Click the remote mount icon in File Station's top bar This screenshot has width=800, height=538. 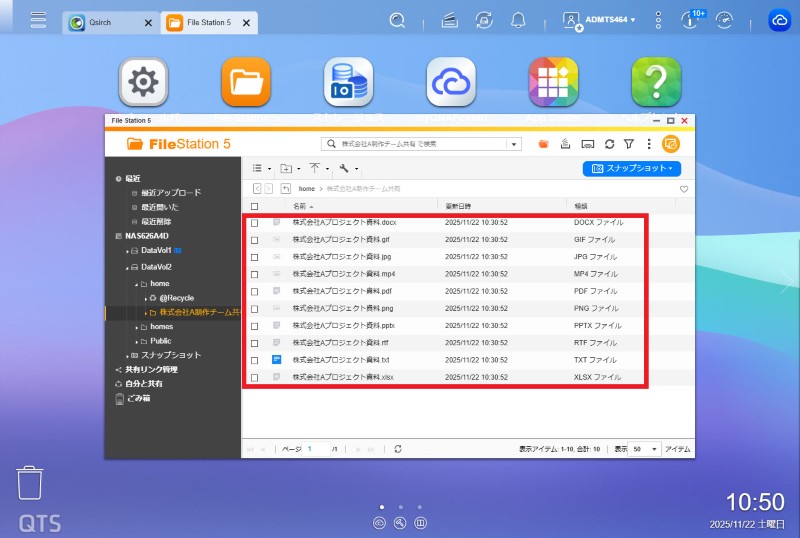pos(588,144)
